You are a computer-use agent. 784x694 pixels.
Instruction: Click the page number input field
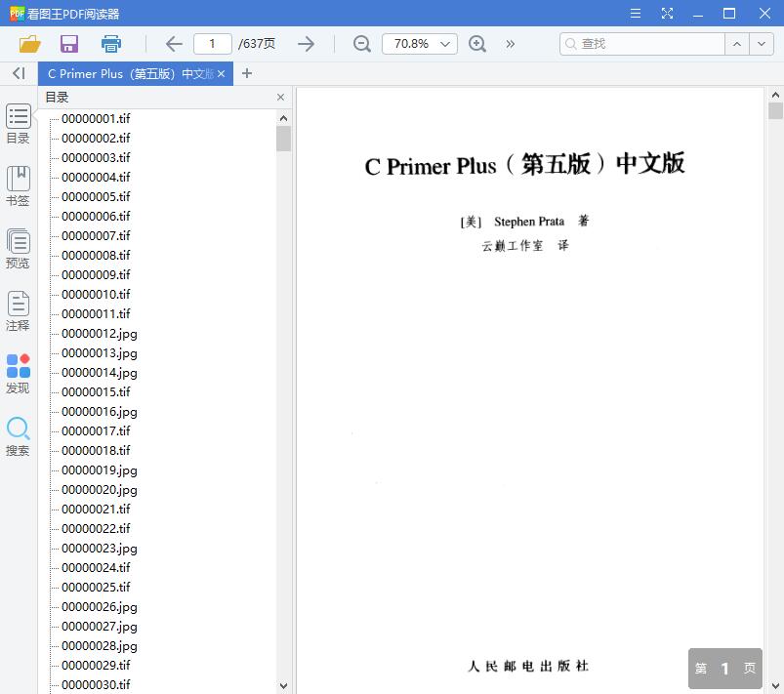coord(213,44)
